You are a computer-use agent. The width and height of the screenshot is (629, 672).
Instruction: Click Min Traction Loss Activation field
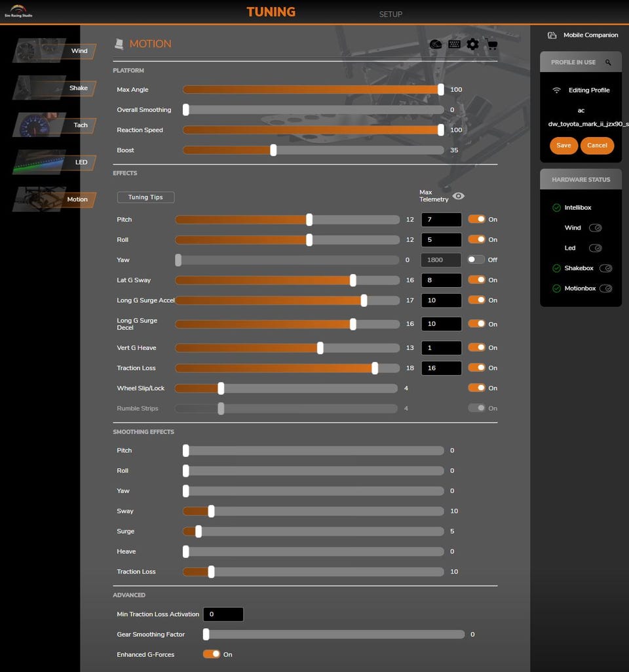tap(223, 614)
